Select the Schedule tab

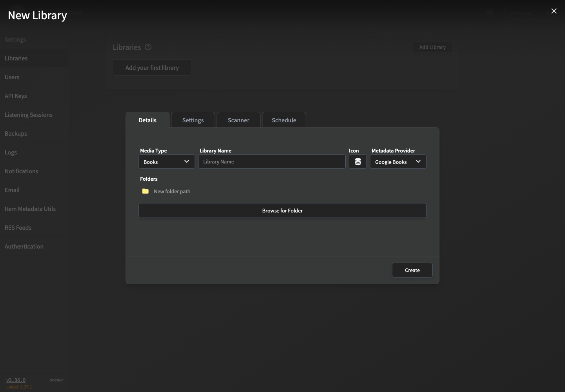(284, 120)
